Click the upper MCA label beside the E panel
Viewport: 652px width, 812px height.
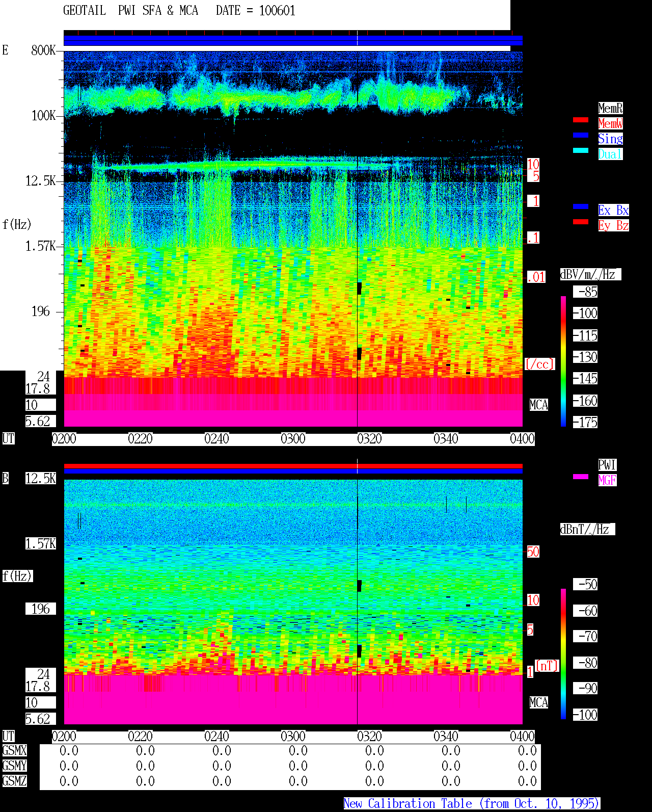[539, 405]
